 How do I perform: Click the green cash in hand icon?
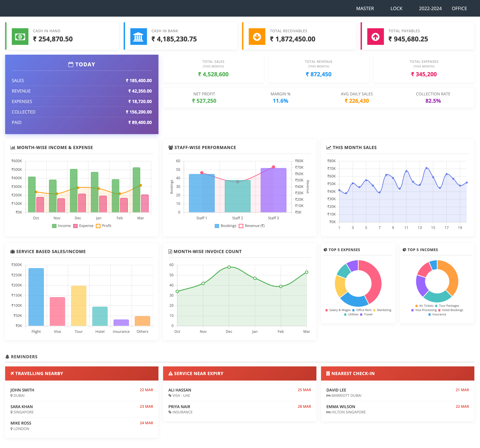(20, 37)
